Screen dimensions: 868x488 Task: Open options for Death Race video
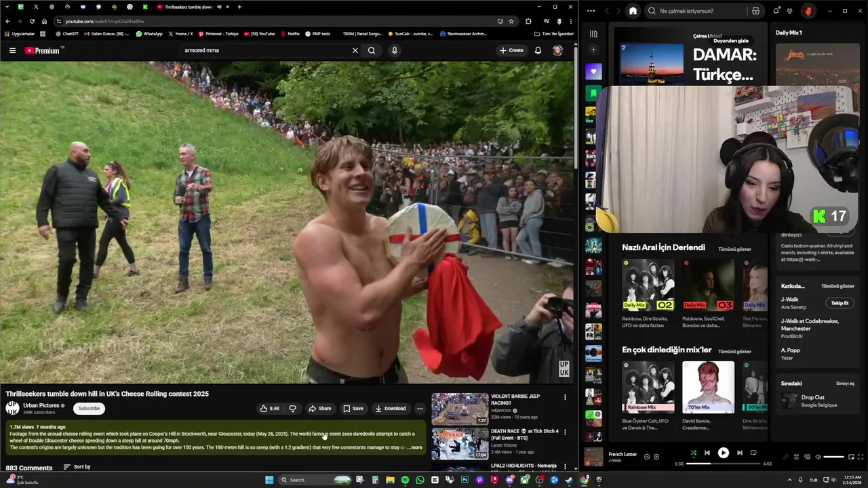pyautogui.click(x=565, y=432)
